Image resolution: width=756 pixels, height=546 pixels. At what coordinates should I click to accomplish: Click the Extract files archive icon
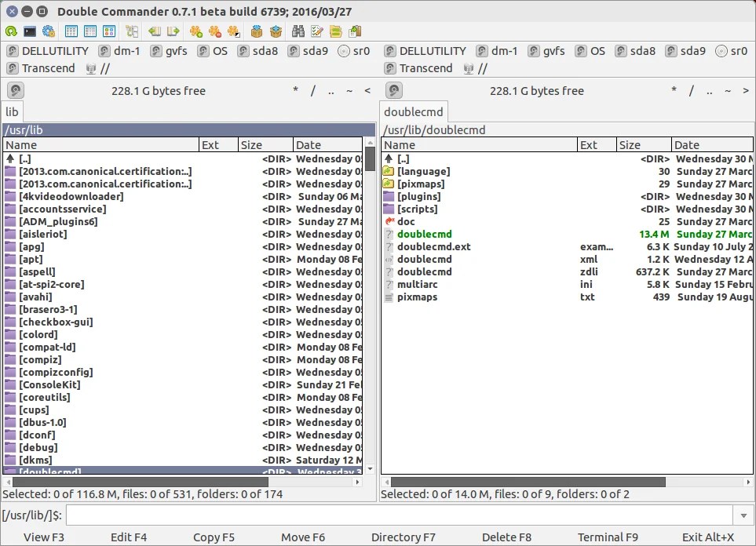click(x=276, y=31)
